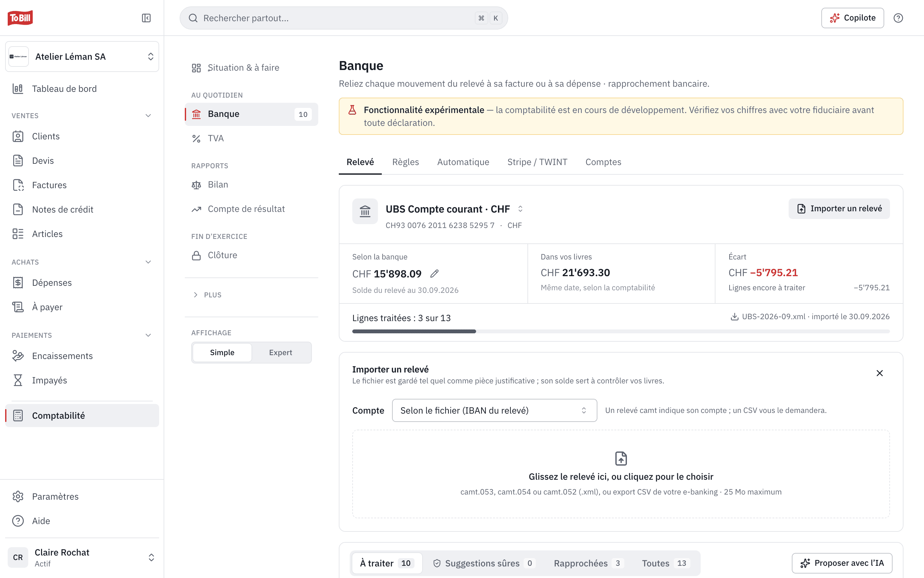Click Proposer avec l'IA button
The image size is (924, 578).
click(842, 563)
